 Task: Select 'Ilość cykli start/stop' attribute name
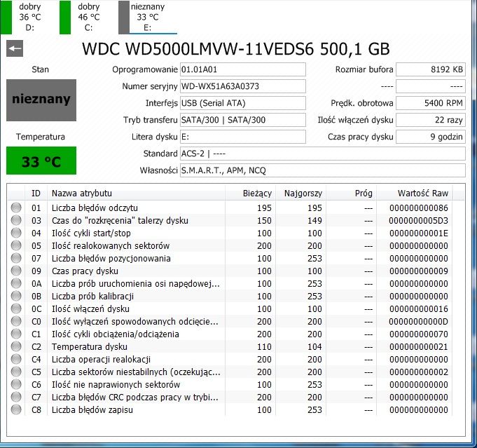click(91, 233)
